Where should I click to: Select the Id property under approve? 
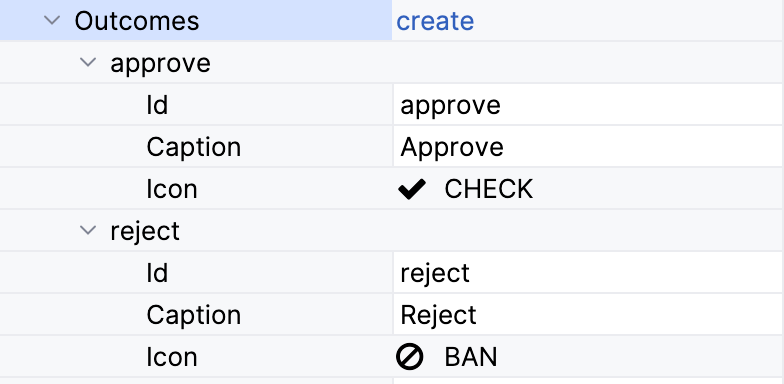(x=157, y=105)
